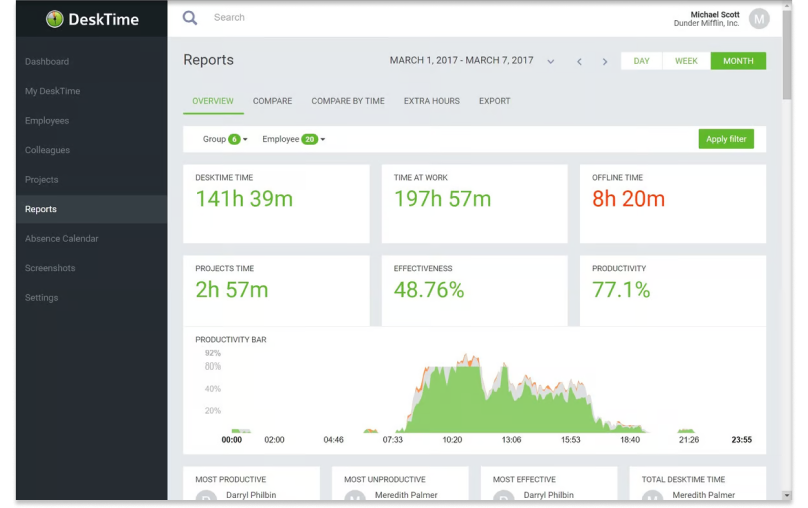
Task: Switch to MONTH view
Action: pos(738,61)
